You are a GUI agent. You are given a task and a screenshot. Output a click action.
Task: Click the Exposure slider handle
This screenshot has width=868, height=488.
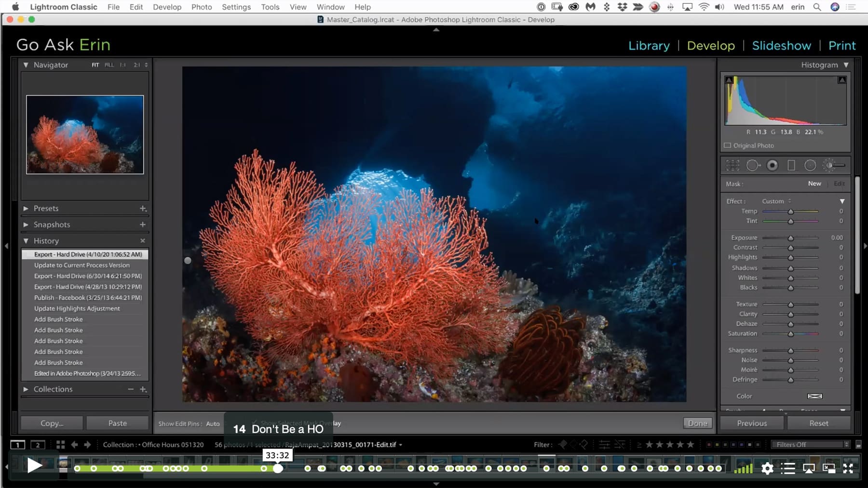coord(791,238)
